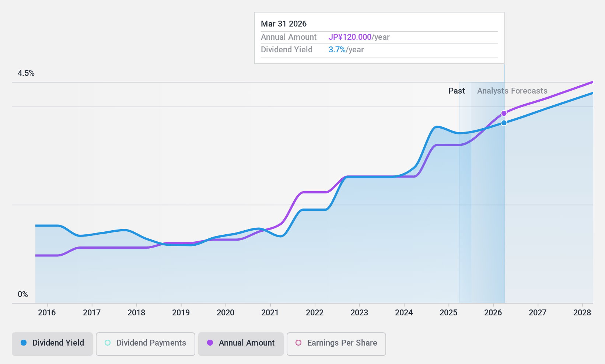Click the 2024 x-axis label

[x=404, y=312]
